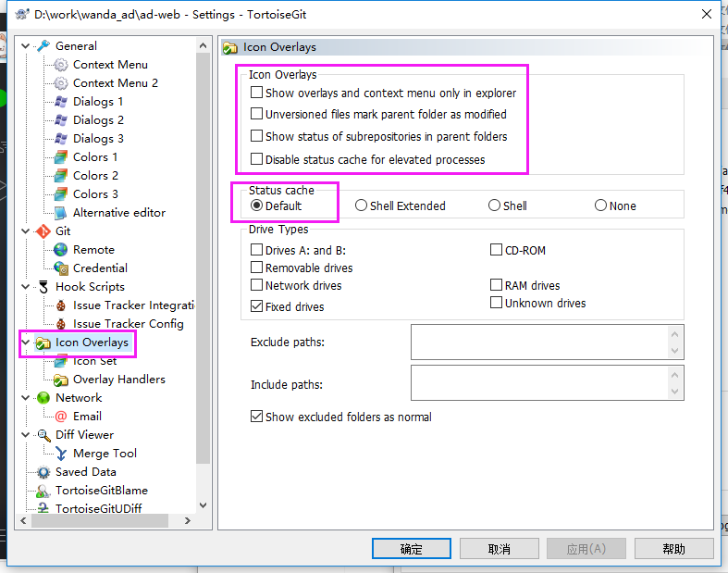Check the Unknown drives option

click(x=497, y=303)
